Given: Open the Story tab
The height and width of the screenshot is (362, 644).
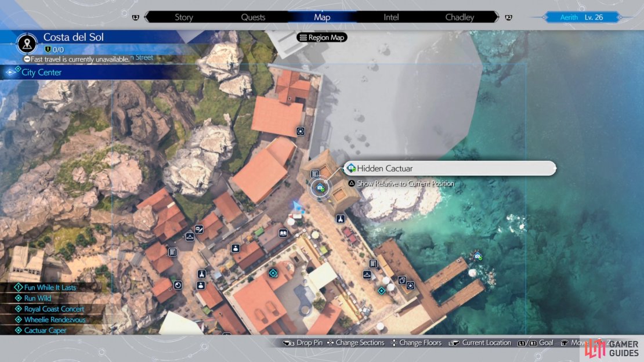Looking at the screenshot, I should [x=183, y=17].
